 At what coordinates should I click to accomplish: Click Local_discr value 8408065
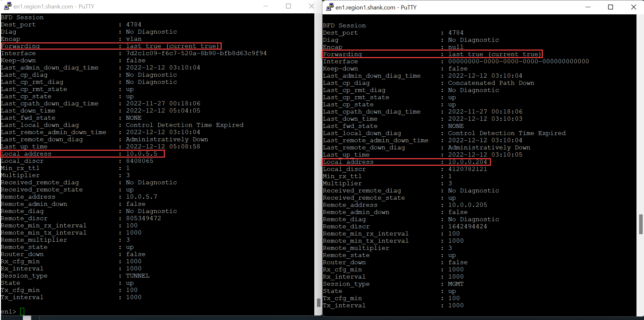tap(140, 161)
